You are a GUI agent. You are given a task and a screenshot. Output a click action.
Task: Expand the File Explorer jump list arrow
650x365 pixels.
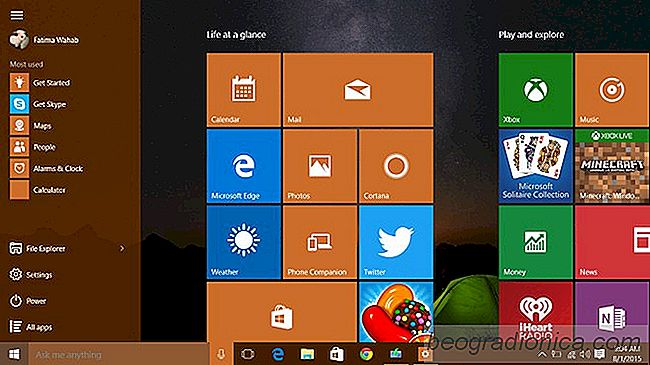tap(122, 248)
